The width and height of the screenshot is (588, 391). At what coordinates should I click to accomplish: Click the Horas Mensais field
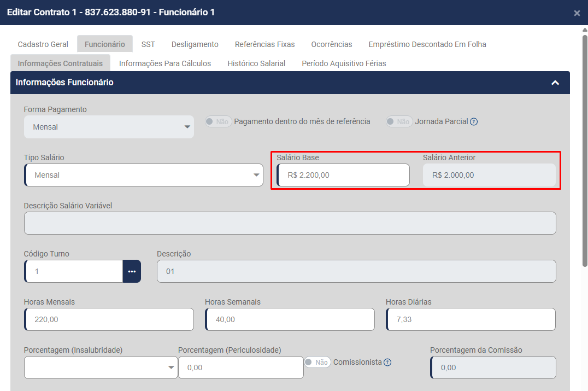coord(109,319)
